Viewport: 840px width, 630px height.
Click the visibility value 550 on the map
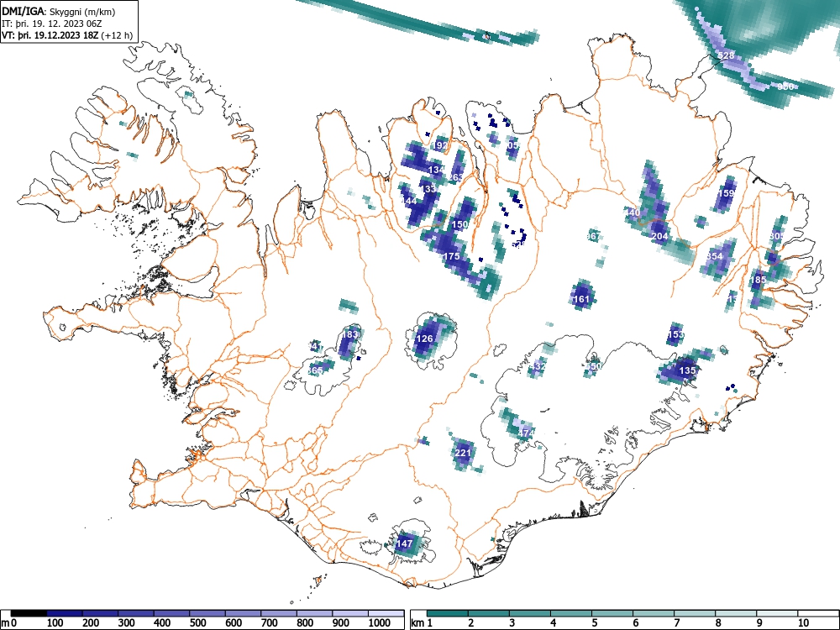(x=594, y=366)
